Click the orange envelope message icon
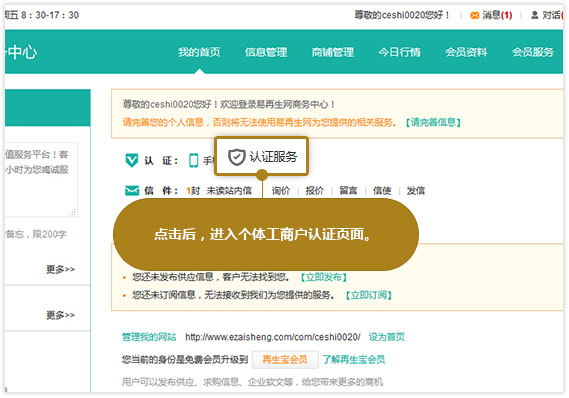This screenshot has height=398, width=569. pyautogui.click(x=474, y=15)
